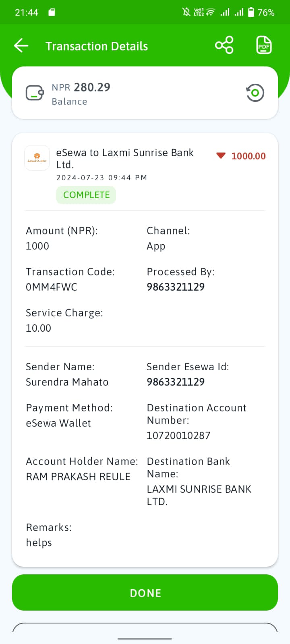Select the transaction code 0MM4FWC
This screenshot has height=644, width=290.
[52, 287]
